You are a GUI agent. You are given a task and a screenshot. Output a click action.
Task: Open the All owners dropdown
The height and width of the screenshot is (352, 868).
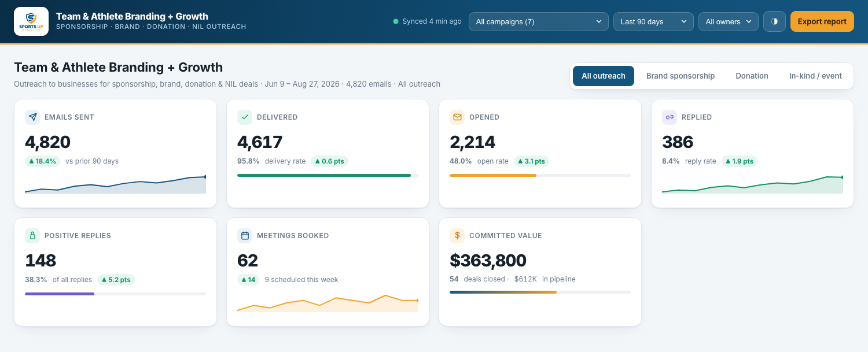coord(729,21)
